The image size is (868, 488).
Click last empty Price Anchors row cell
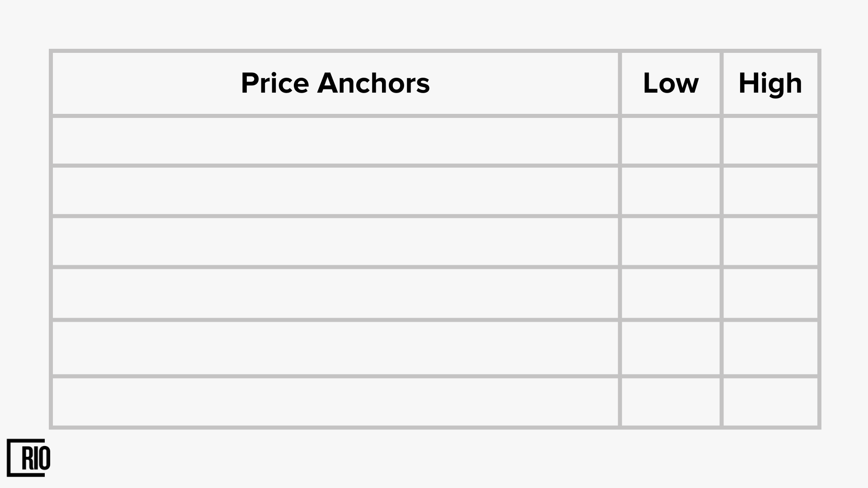tap(335, 402)
